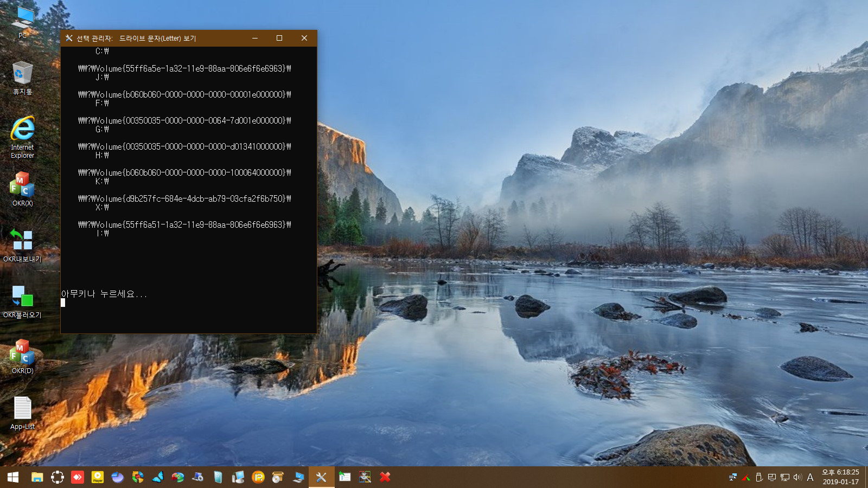Open the OKR(X) desktop shortcut

pyautogui.click(x=22, y=189)
